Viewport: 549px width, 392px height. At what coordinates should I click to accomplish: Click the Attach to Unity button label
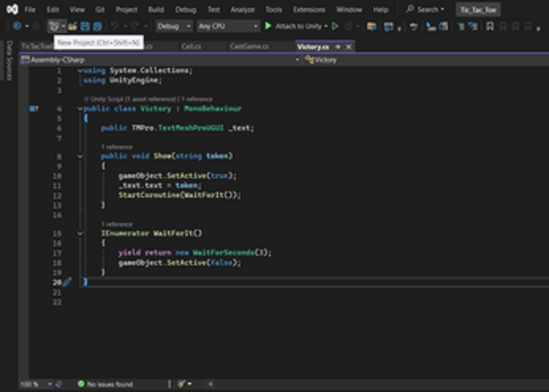[x=298, y=26]
